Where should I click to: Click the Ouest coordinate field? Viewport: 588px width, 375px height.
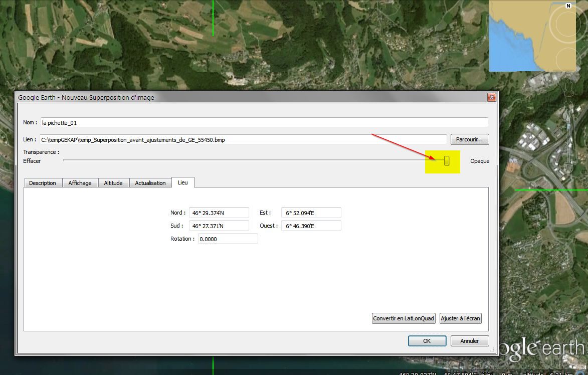311,226
